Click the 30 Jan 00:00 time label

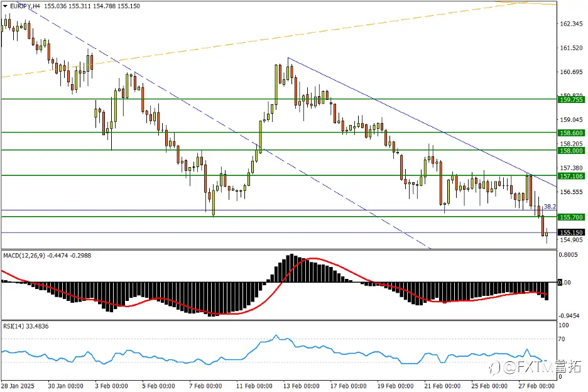coord(65,386)
